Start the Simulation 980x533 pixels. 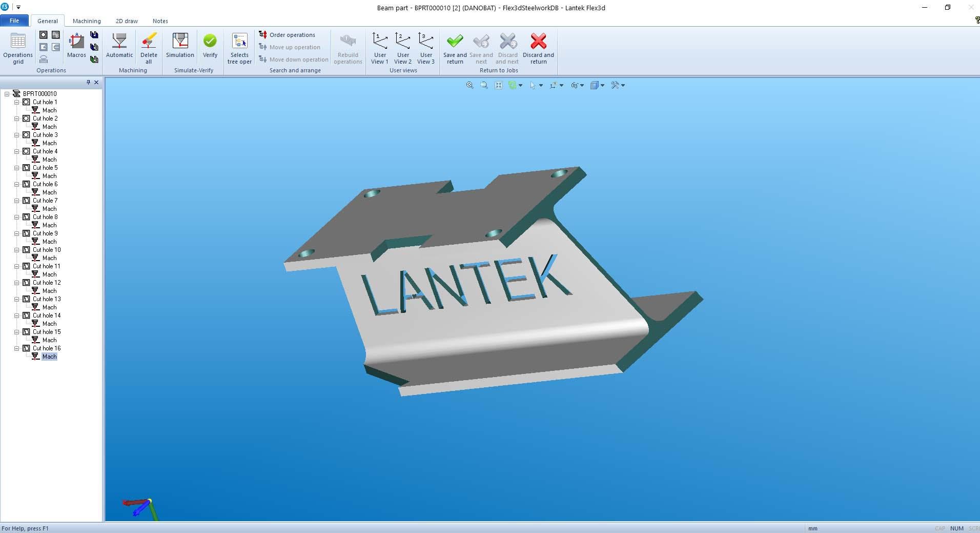[180, 46]
